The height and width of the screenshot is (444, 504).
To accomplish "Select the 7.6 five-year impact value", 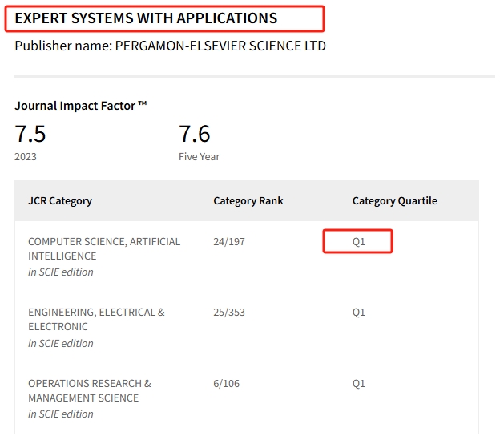I will [195, 133].
